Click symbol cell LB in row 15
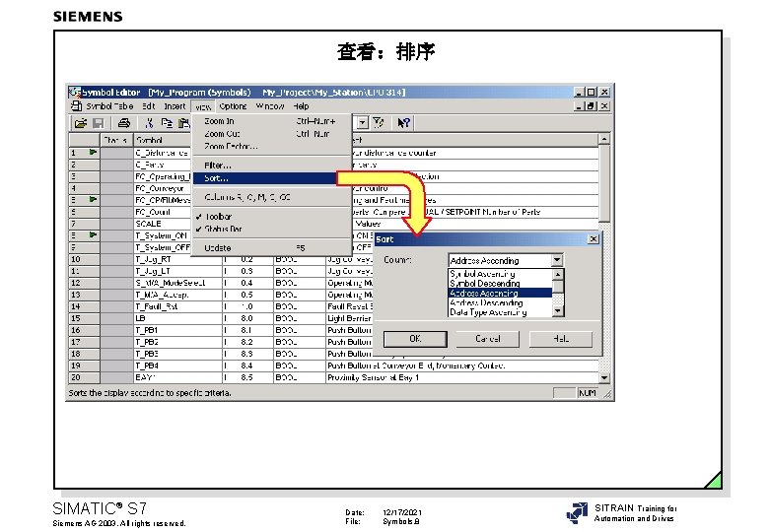The image size is (769, 532). (x=178, y=318)
